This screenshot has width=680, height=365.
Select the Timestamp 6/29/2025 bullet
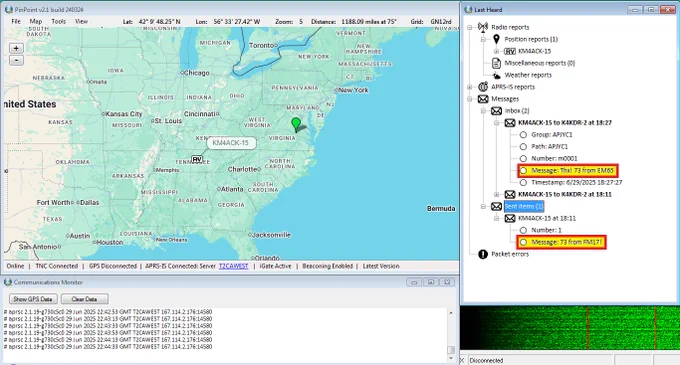523,182
